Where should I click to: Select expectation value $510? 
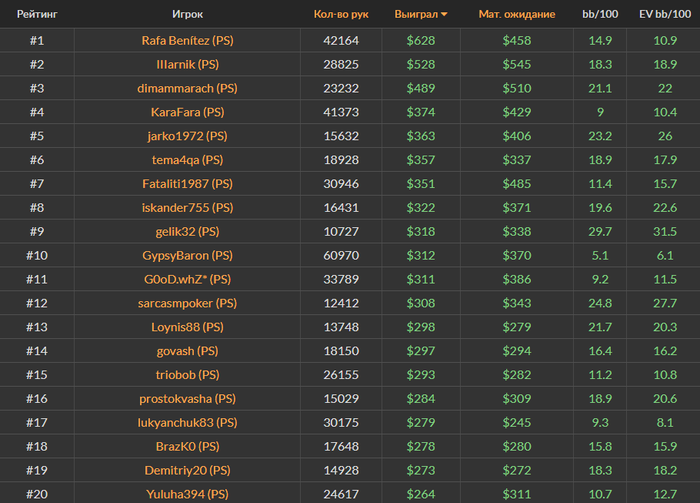517,88
